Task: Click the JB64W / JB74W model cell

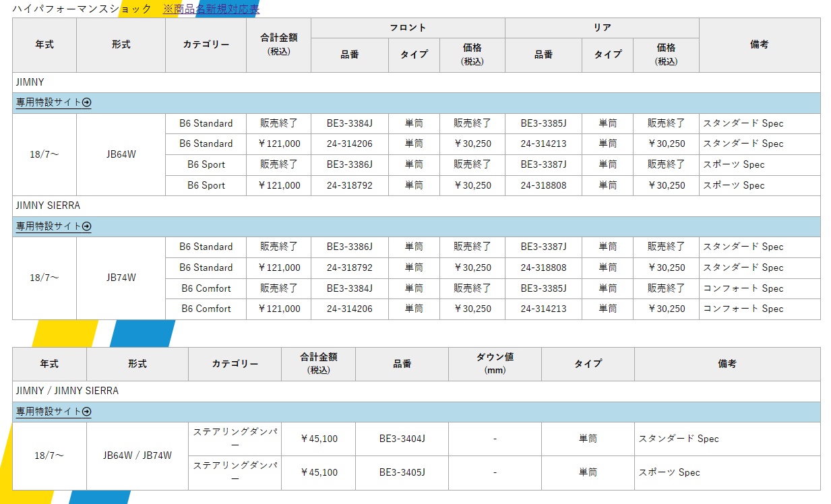Action: point(137,455)
